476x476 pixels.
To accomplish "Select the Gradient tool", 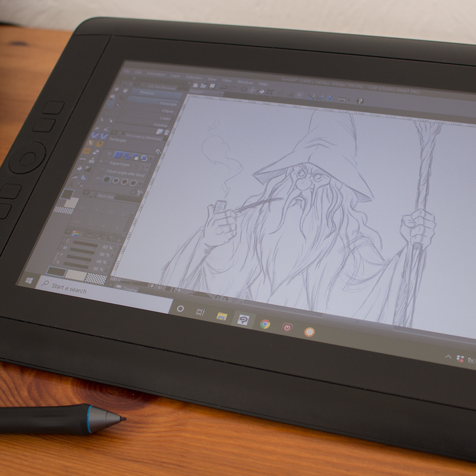I will tap(88, 169).
